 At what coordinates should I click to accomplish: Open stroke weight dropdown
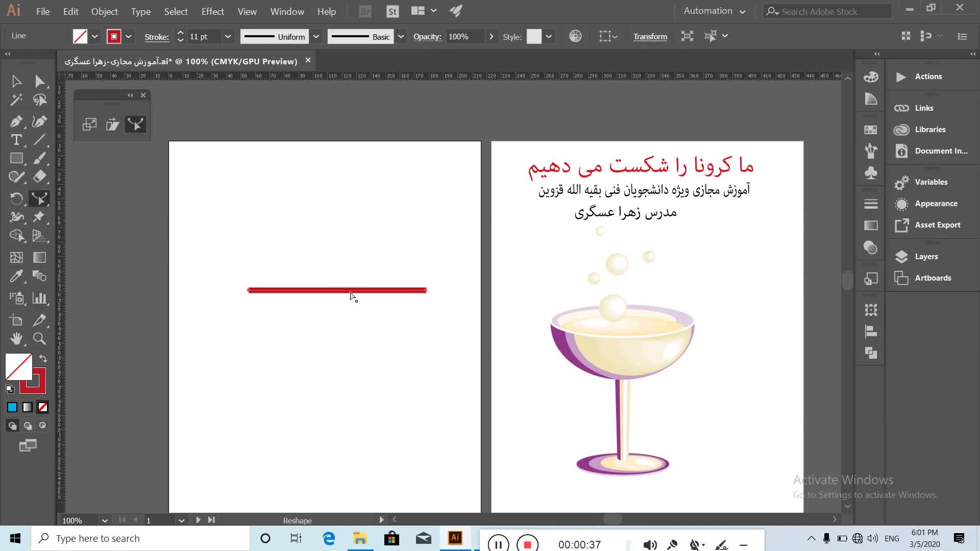tap(228, 36)
